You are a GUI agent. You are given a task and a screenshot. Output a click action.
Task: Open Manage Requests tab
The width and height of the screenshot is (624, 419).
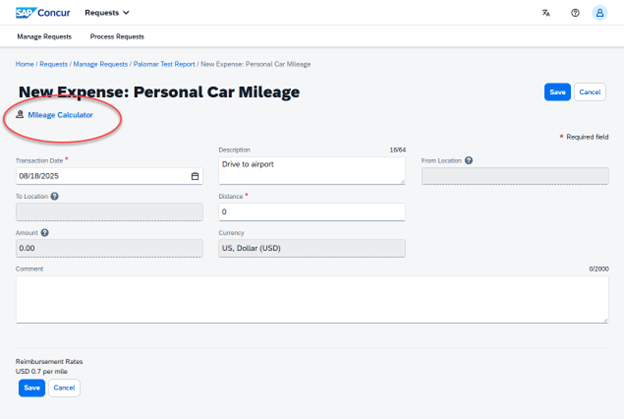[x=44, y=37]
